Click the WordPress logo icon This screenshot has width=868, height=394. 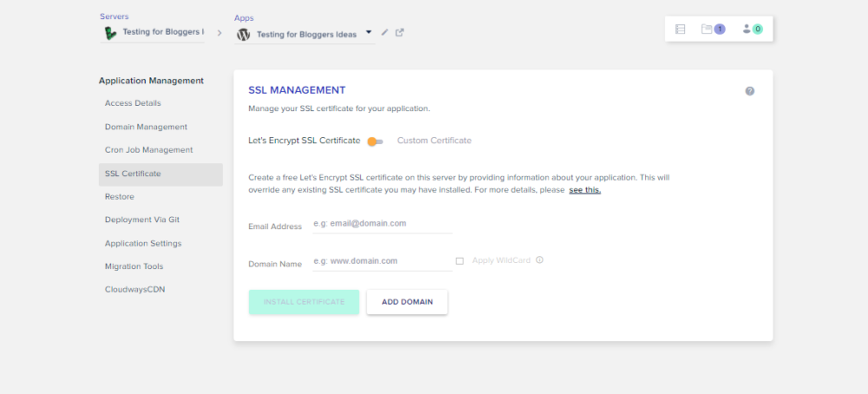pos(244,35)
